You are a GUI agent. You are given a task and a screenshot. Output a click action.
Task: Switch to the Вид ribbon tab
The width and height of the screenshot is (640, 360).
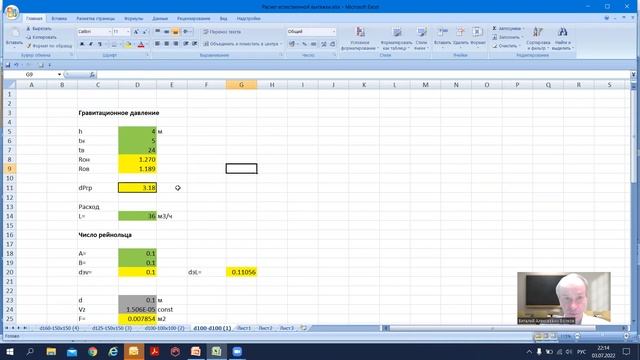223,18
